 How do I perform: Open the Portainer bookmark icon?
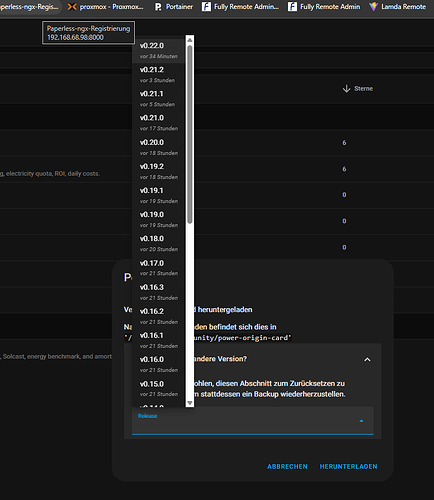pyautogui.click(x=158, y=6)
